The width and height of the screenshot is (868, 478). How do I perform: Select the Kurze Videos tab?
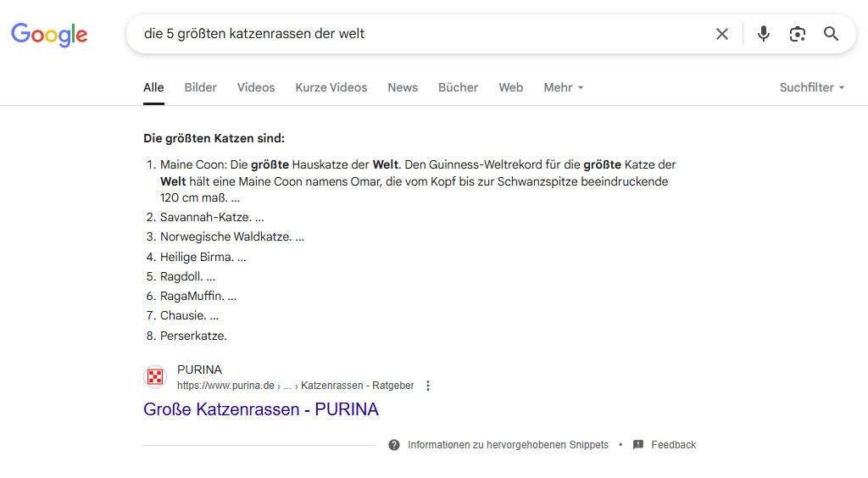[331, 87]
